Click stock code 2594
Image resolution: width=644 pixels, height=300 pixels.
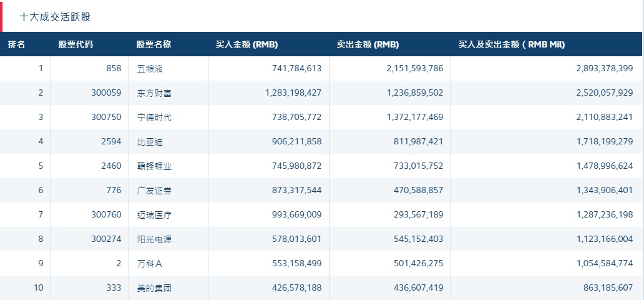(x=111, y=141)
